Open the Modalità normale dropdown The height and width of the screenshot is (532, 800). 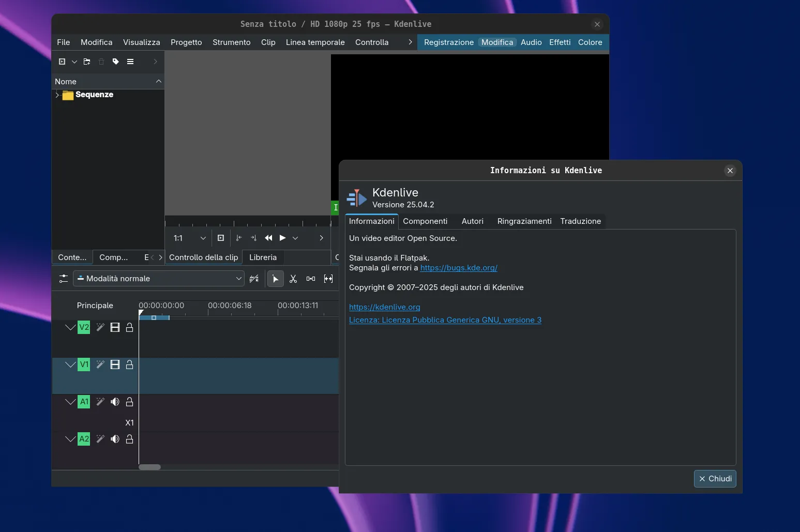[x=159, y=279]
